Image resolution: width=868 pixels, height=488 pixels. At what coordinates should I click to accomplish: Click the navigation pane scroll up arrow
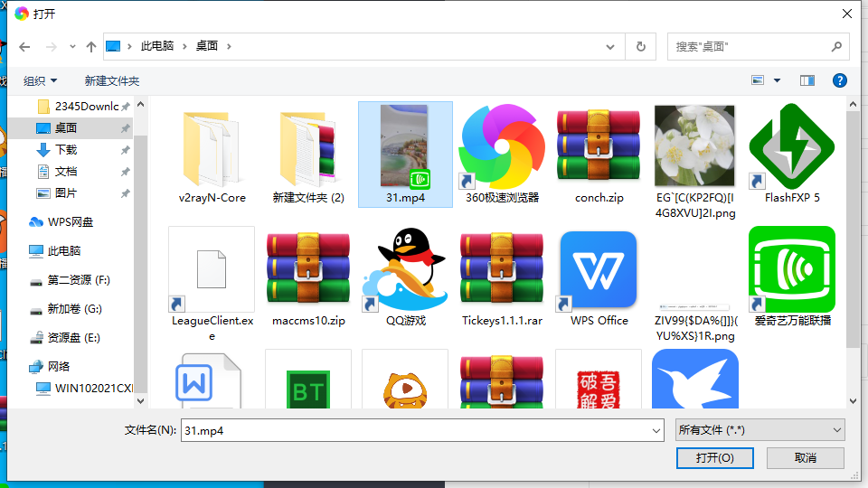pyautogui.click(x=141, y=104)
